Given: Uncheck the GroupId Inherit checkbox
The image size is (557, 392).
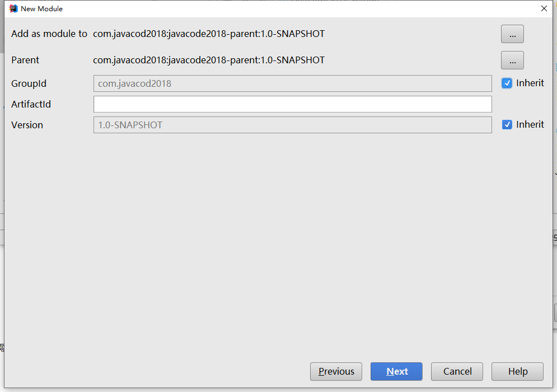Looking at the screenshot, I should point(507,83).
